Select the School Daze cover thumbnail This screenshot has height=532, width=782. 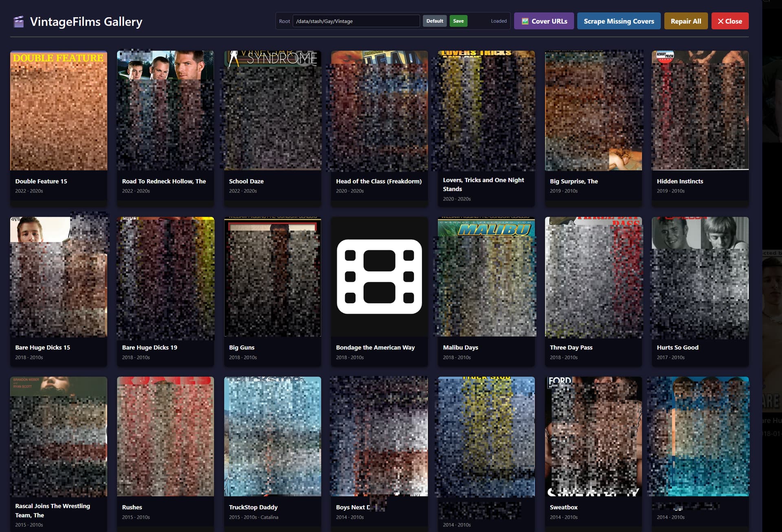tap(272, 111)
